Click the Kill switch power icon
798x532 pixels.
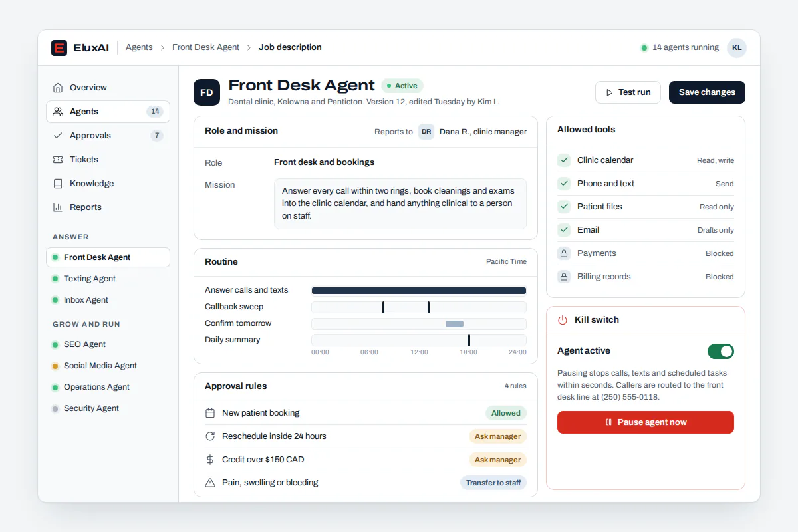click(x=563, y=320)
